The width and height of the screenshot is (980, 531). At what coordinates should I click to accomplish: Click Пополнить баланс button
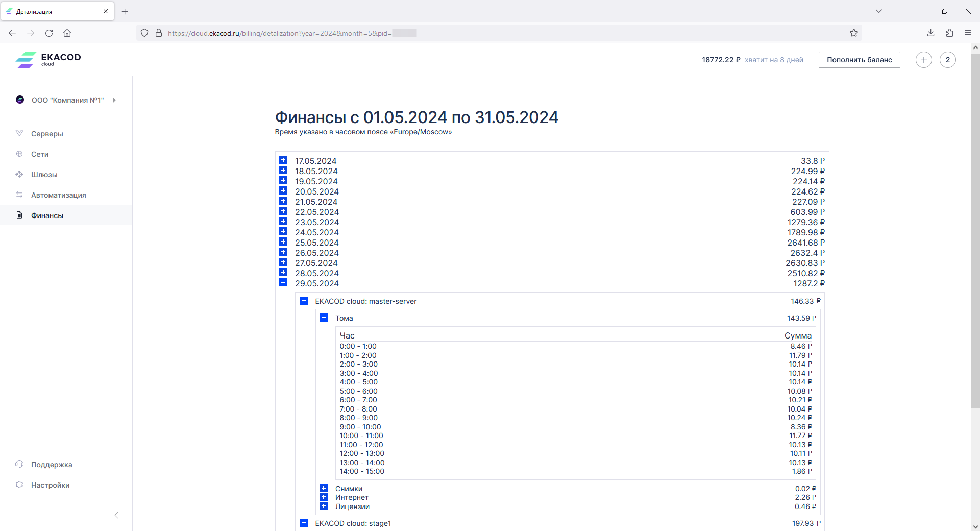click(x=859, y=60)
